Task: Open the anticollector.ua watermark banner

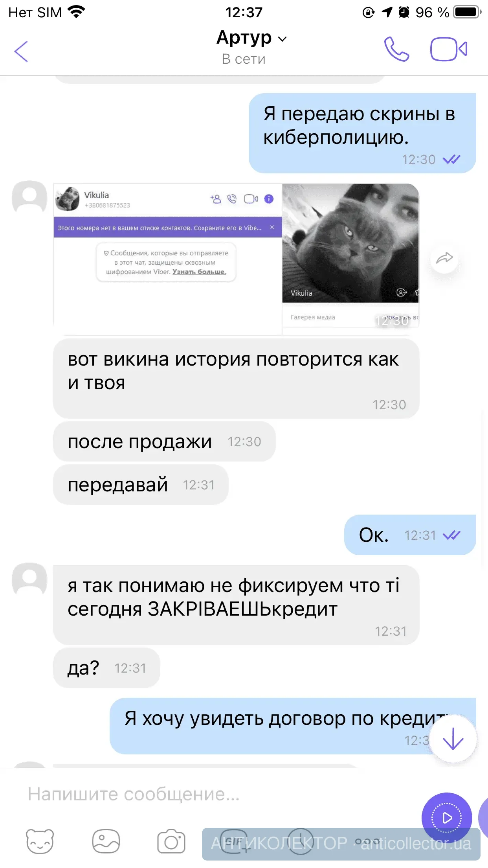Action: click(x=341, y=844)
